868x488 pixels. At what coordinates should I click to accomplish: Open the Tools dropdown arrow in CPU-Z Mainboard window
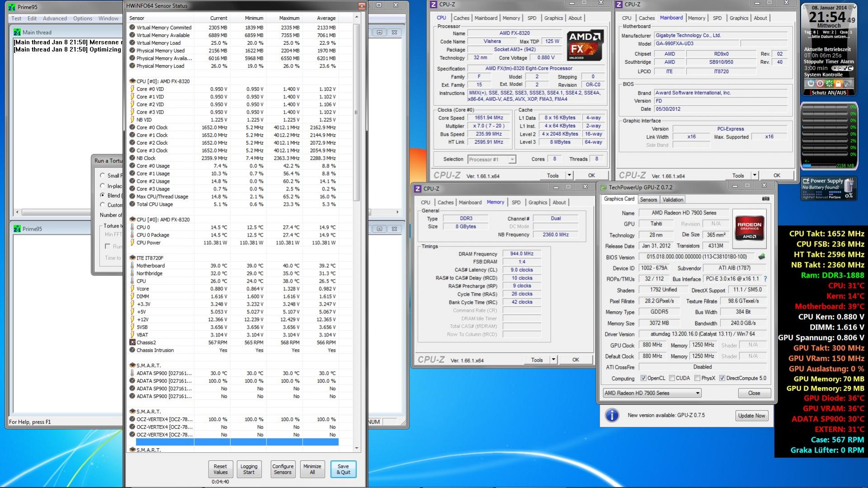click(x=755, y=175)
